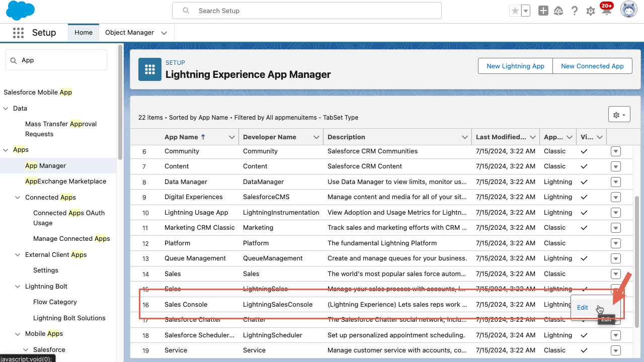The height and width of the screenshot is (362, 644).
Task: Open the Description column dropdown chevron
Action: [465, 137]
